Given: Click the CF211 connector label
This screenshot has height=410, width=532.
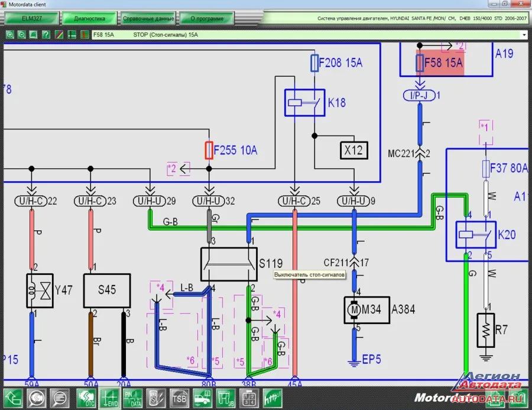Looking at the screenshot, I should tap(336, 263).
